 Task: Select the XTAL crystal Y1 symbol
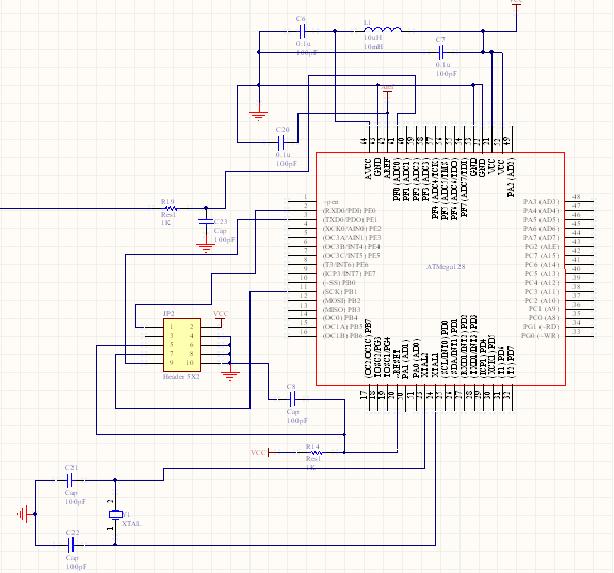click(x=115, y=514)
